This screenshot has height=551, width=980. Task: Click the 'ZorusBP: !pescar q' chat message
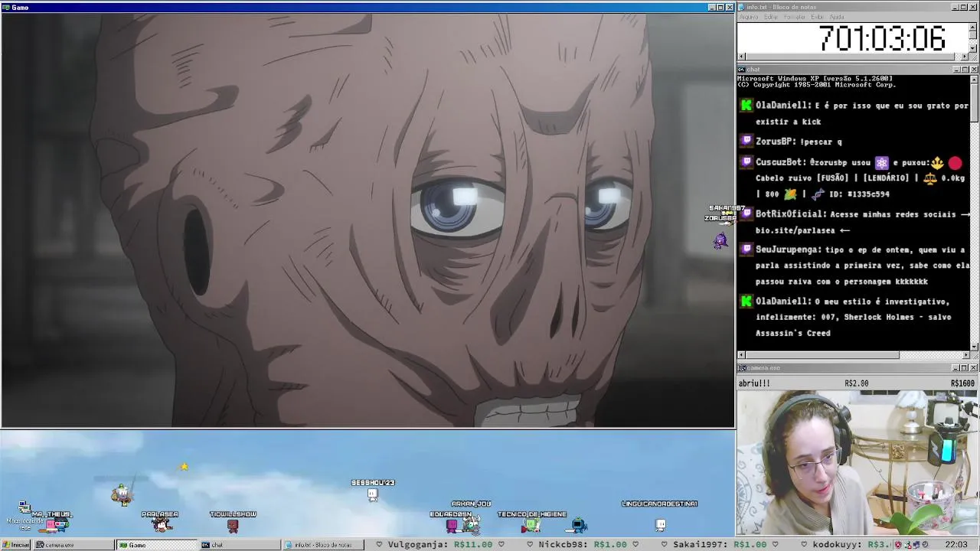[799, 142]
